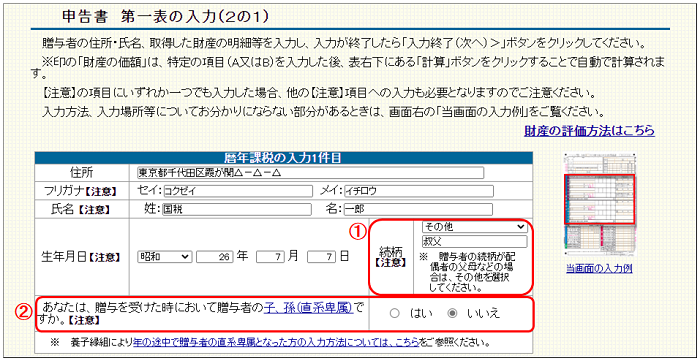Click the 姓 surname input field
This screenshot has height=361, width=700.
point(236,209)
